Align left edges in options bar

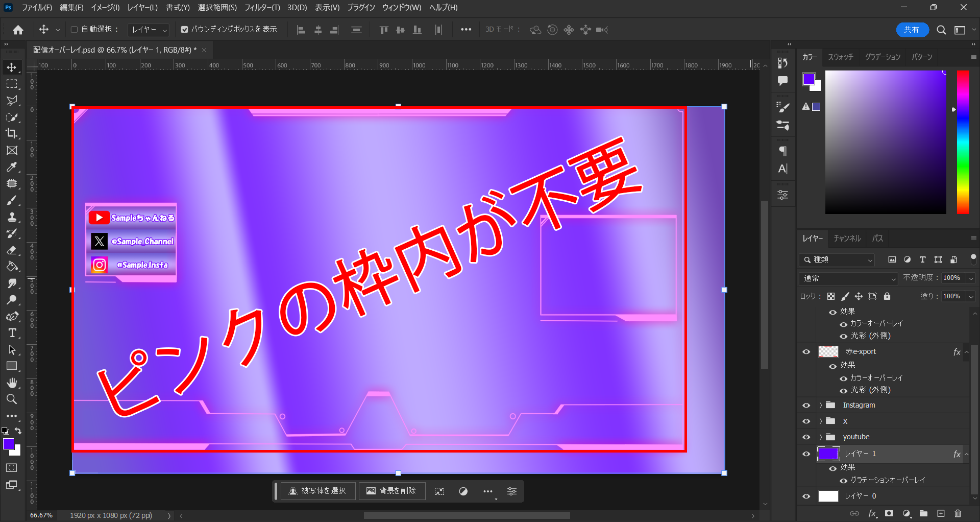301,30
